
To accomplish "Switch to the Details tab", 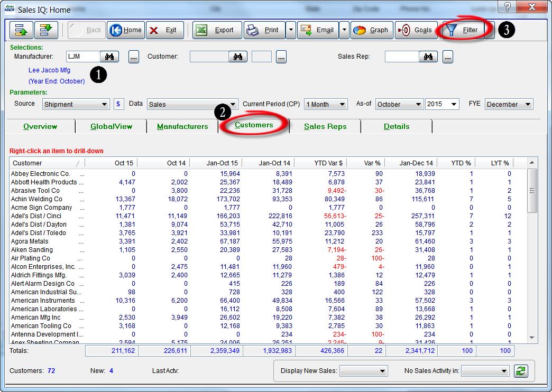I will point(397,126).
